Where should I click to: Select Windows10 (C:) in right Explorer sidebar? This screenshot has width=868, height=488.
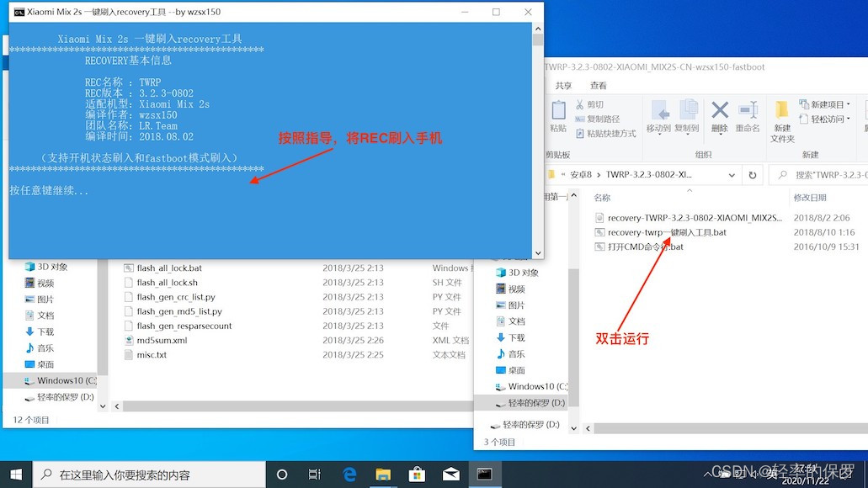531,386
